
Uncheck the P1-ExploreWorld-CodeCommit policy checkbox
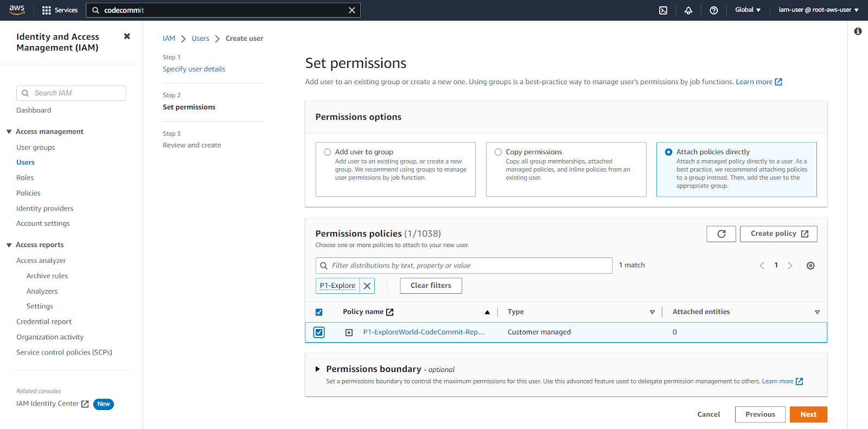(319, 332)
